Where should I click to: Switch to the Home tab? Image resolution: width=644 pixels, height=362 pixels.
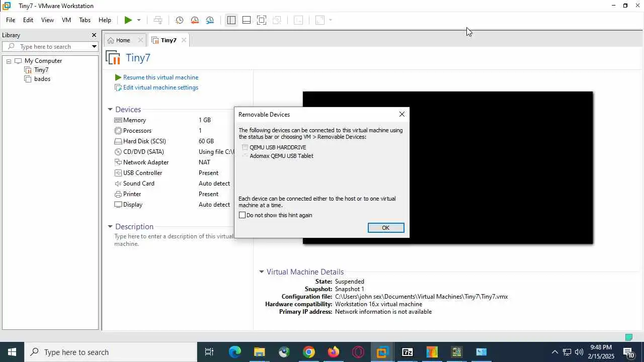(123, 40)
